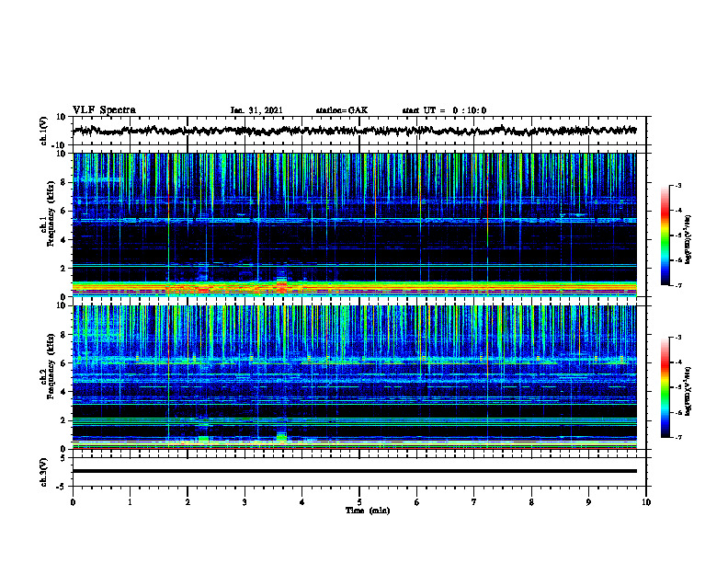Click the "7" tick on the time axis

(474, 502)
